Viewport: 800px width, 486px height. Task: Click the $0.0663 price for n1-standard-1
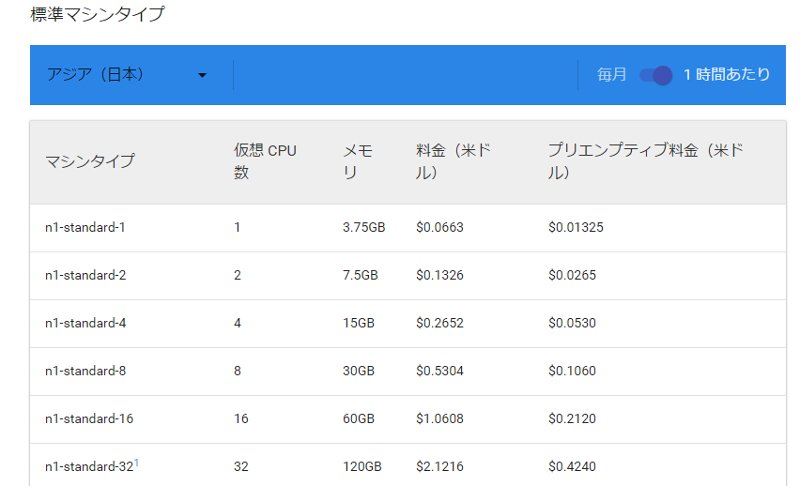coord(440,227)
